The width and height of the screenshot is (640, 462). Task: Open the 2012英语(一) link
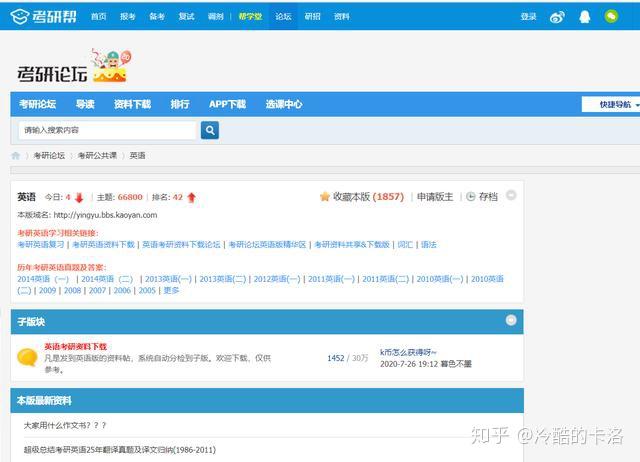277,279
